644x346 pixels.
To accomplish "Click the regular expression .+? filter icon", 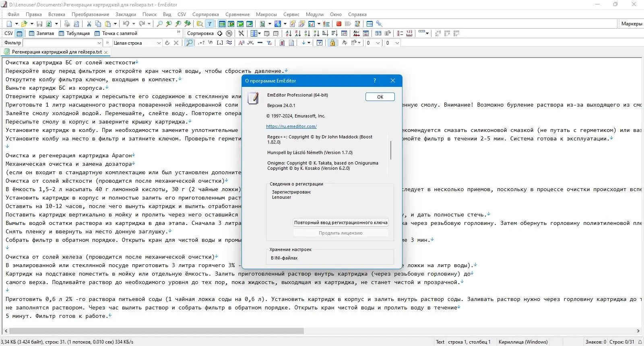I will (201, 43).
